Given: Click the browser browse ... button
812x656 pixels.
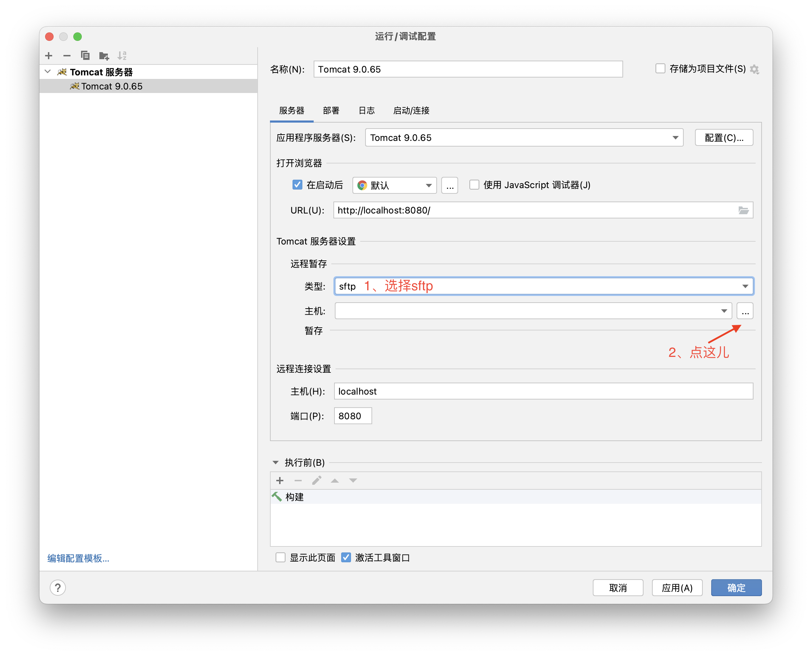Looking at the screenshot, I should coord(450,185).
